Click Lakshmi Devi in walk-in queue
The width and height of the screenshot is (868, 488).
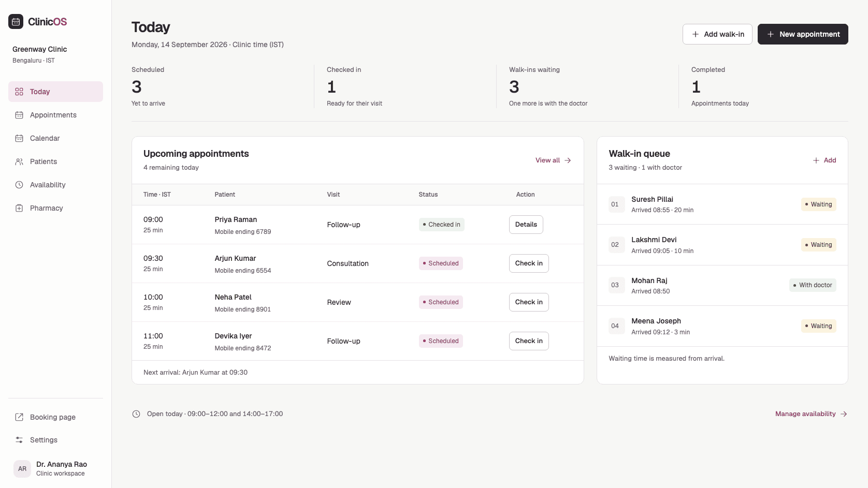pyautogui.click(x=654, y=240)
